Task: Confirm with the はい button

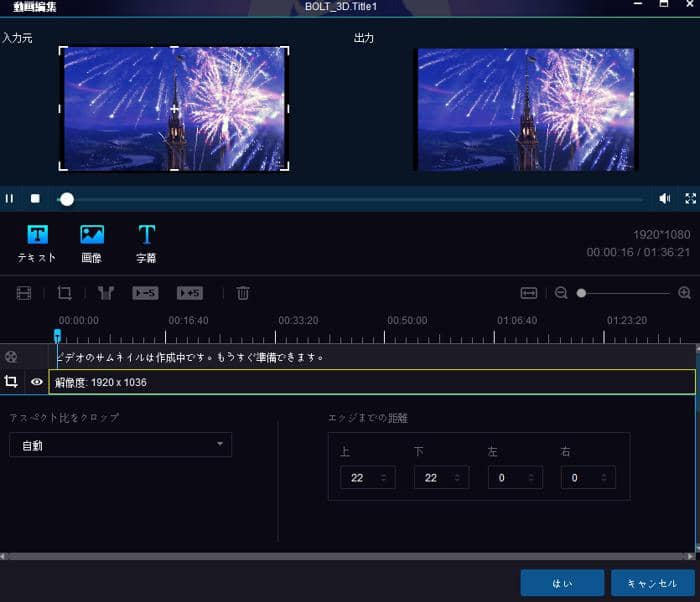Action: [x=562, y=583]
